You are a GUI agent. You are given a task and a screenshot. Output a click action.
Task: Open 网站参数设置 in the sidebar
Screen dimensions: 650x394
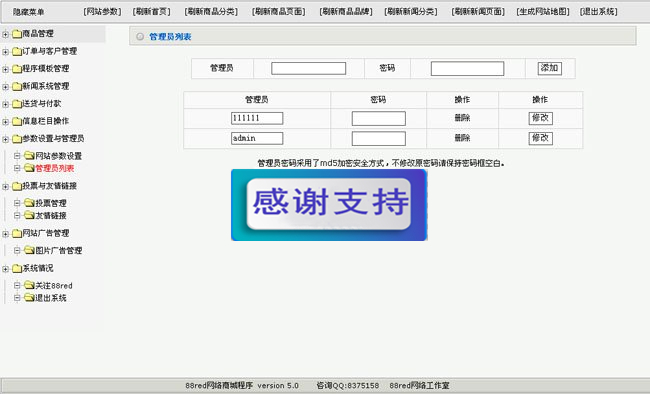coord(58,156)
